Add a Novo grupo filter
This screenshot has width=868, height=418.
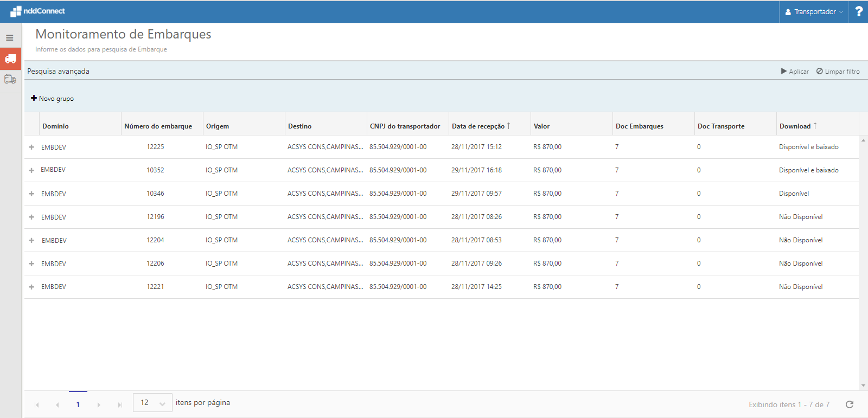coord(53,99)
